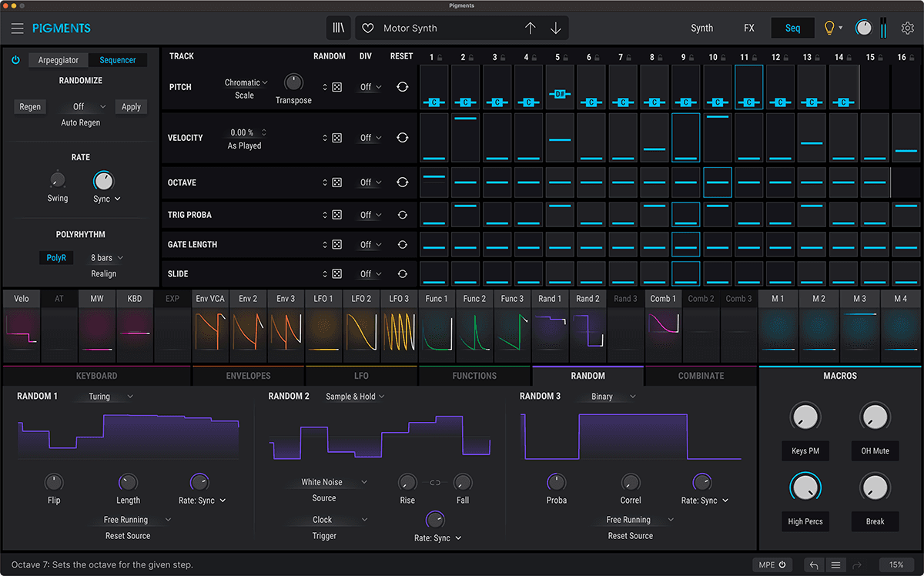Expand the Chromatic scale dropdown
This screenshot has width=924, height=576.
point(246,82)
